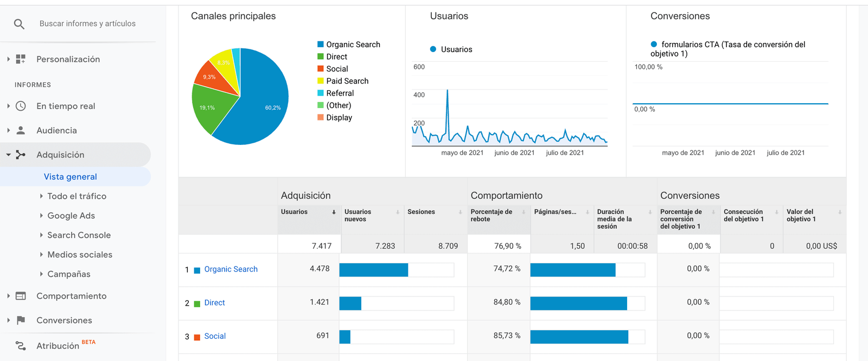Open the Social channel link
Screen dimensions: 868x361
215,336
